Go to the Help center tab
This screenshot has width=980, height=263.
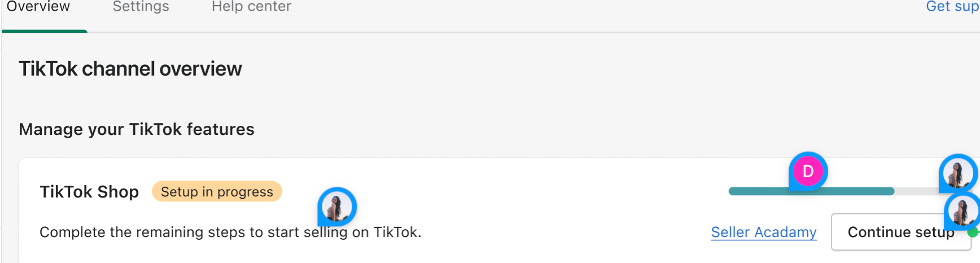[x=251, y=7]
